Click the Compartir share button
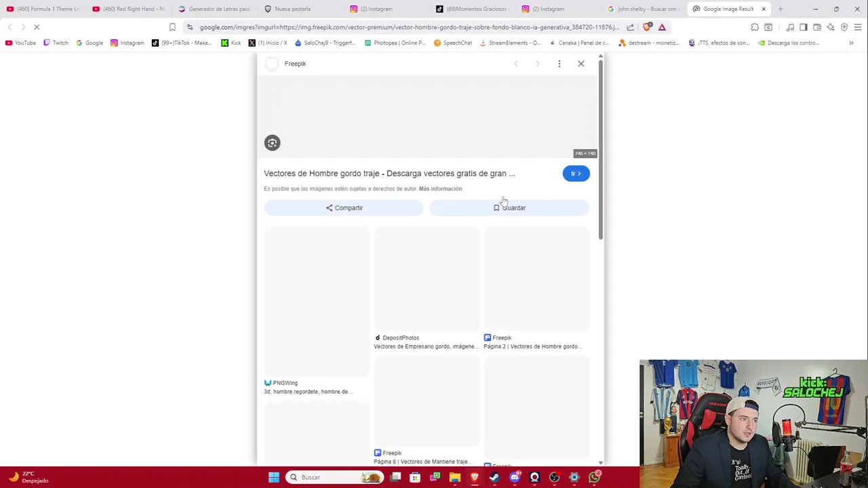 click(x=344, y=207)
